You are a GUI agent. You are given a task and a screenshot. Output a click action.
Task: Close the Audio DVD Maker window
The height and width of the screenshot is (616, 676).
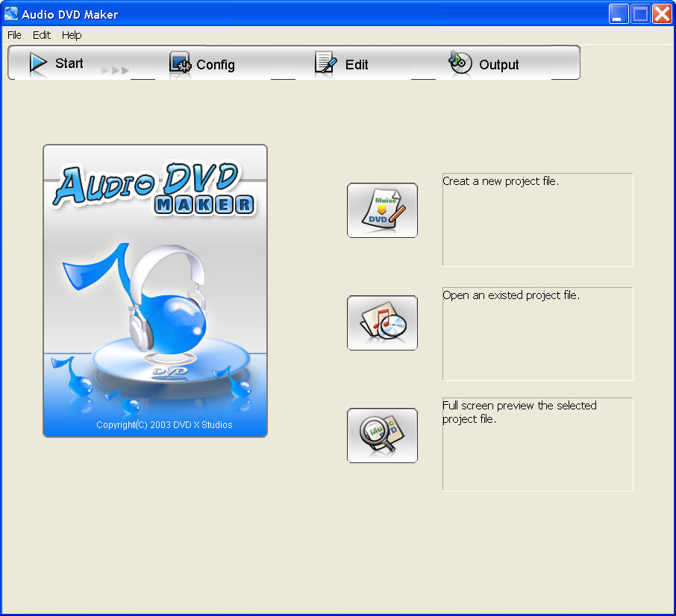pos(662,13)
